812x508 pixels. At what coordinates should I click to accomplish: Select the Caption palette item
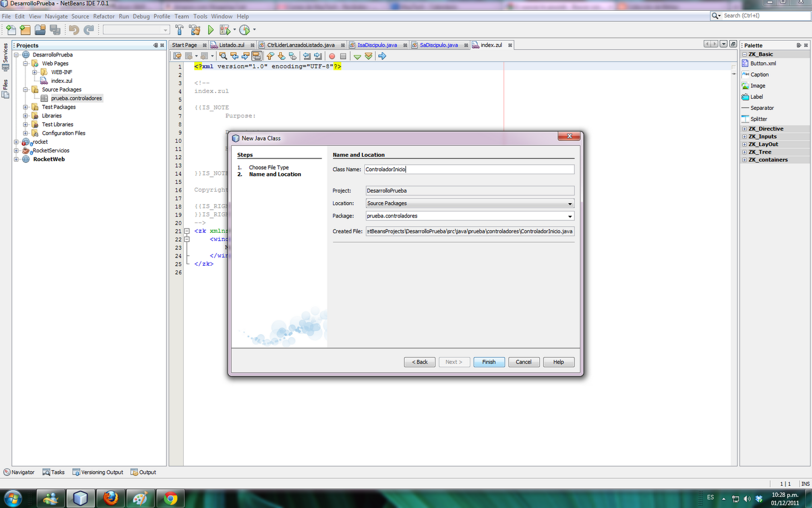[755, 75]
